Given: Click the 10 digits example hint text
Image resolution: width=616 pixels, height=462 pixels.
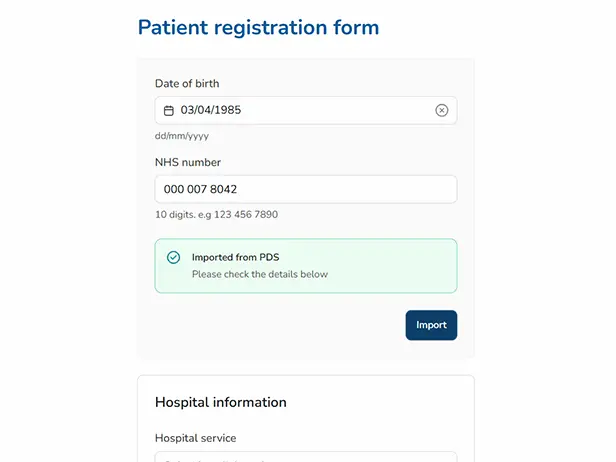Looking at the screenshot, I should [x=216, y=214].
